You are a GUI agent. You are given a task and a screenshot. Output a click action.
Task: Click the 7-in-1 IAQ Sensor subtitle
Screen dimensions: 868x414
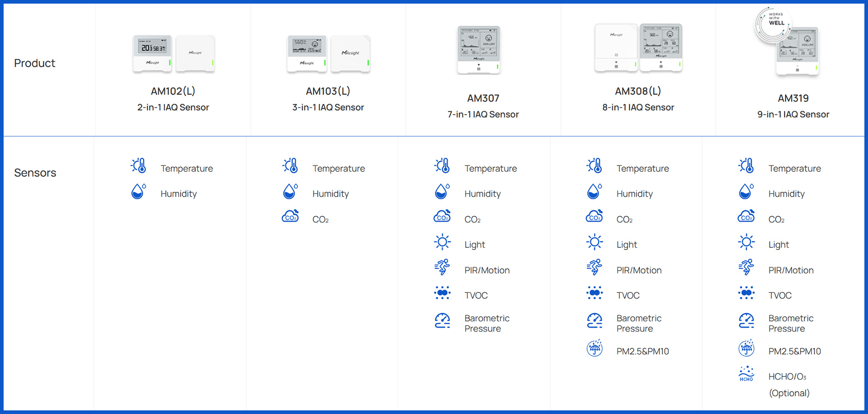pyautogui.click(x=483, y=114)
